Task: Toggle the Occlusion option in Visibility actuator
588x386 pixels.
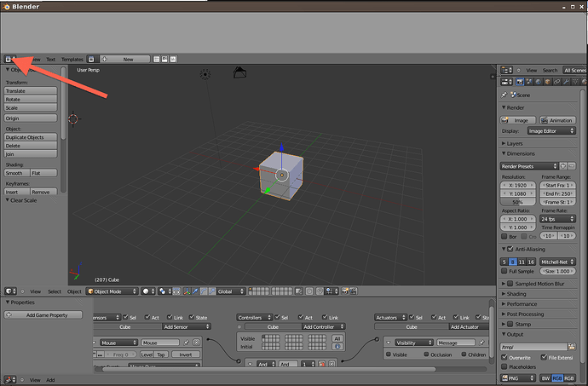Action: (x=426, y=354)
